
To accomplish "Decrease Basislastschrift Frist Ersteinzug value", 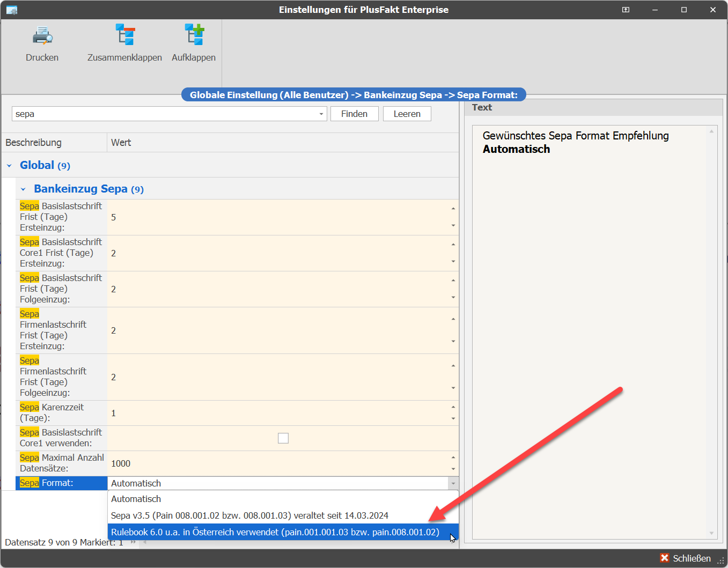I will click(453, 226).
